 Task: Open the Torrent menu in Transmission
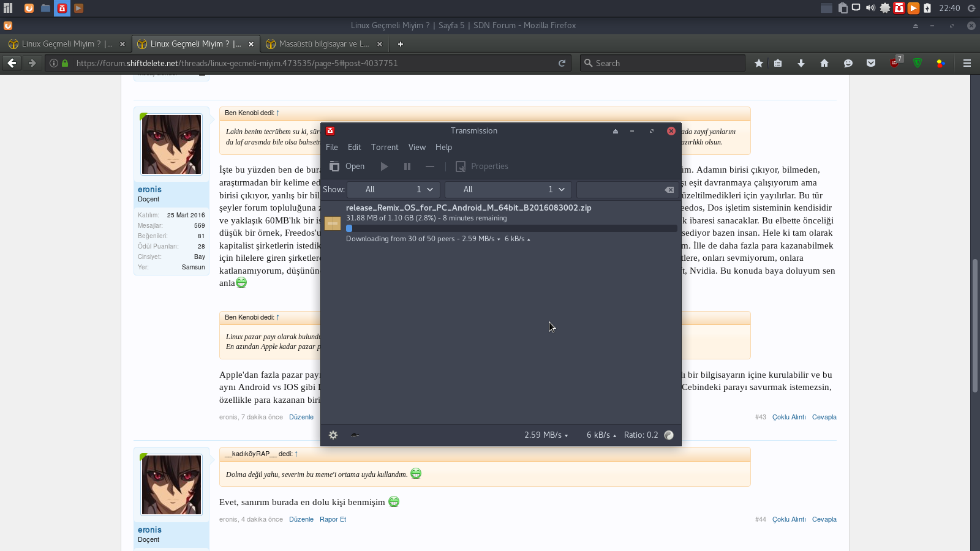click(x=385, y=148)
